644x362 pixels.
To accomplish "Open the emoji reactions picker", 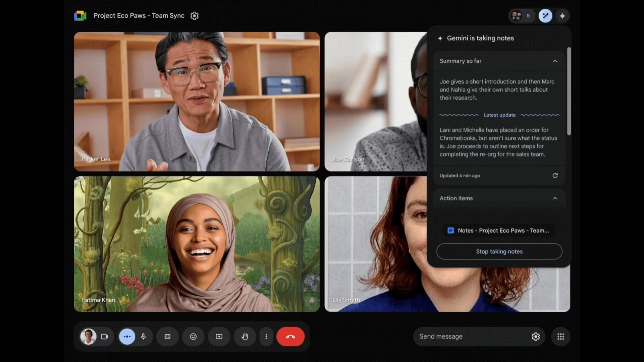I will click(193, 337).
